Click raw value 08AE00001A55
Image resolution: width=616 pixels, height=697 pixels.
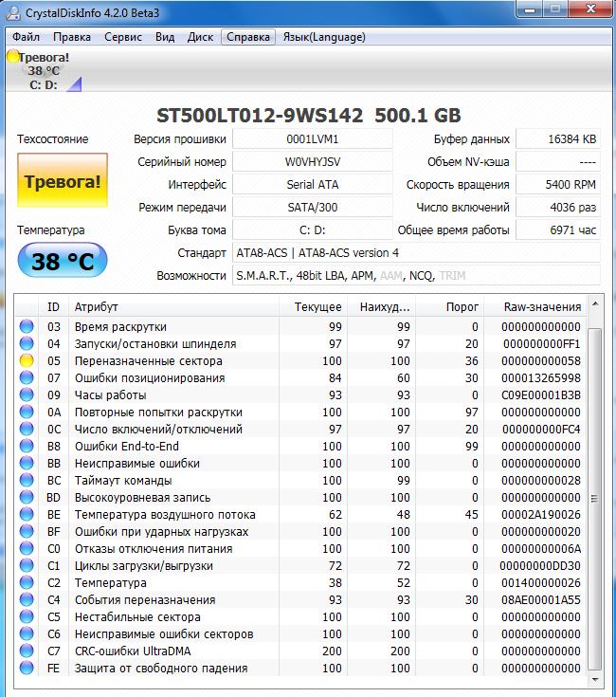pos(541,599)
